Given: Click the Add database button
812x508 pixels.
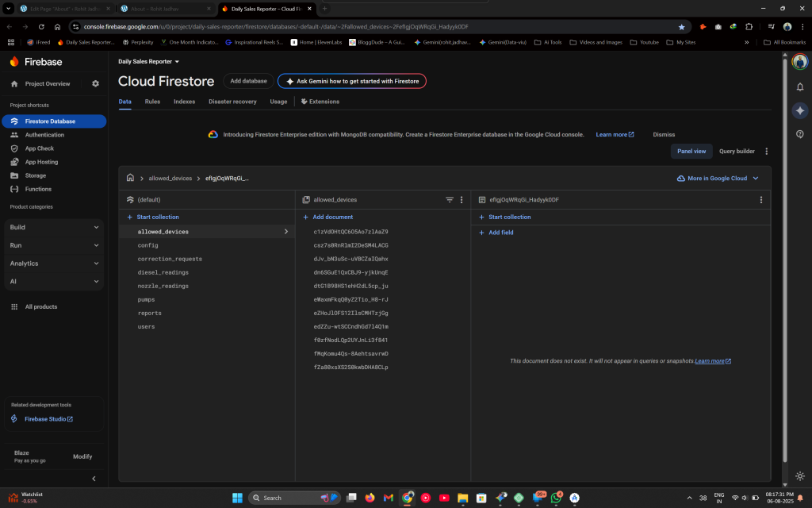Looking at the screenshot, I should (248, 81).
